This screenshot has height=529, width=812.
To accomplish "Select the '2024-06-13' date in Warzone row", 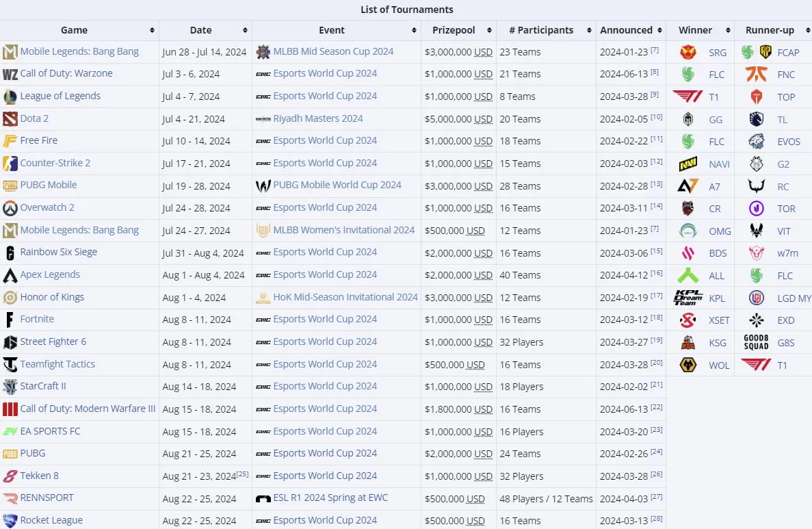I will click(x=623, y=74).
